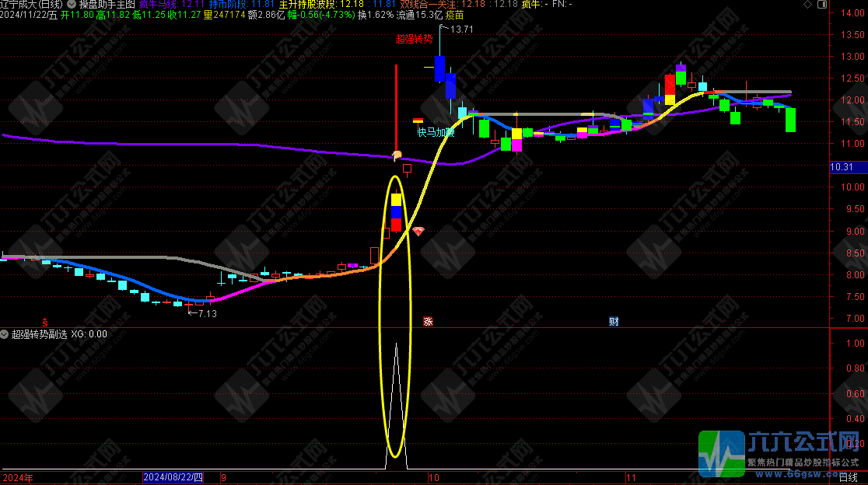This screenshot has height=485, width=868.
Task: Click the 超强转势 red signal label
Action: click(414, 39)
